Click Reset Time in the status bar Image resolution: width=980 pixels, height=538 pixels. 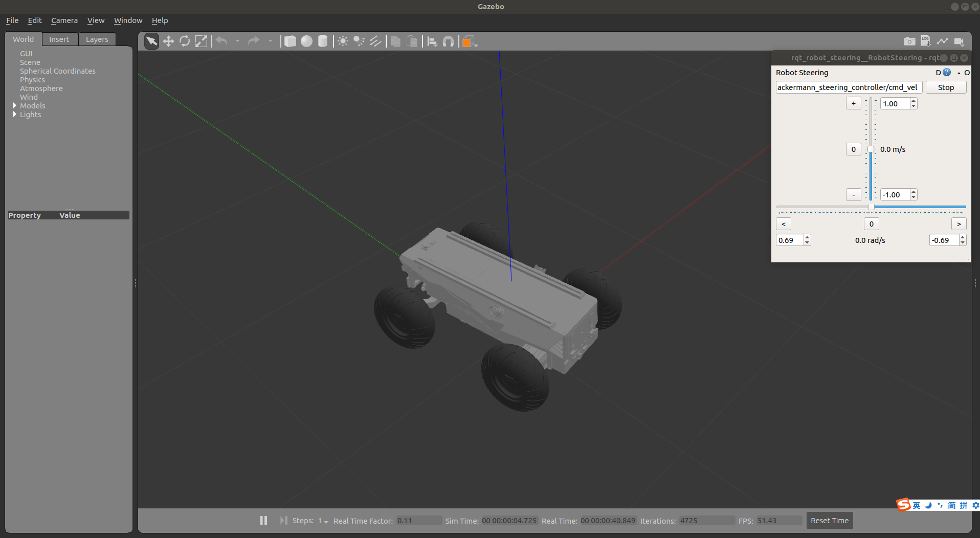click(x=829, y=520)
